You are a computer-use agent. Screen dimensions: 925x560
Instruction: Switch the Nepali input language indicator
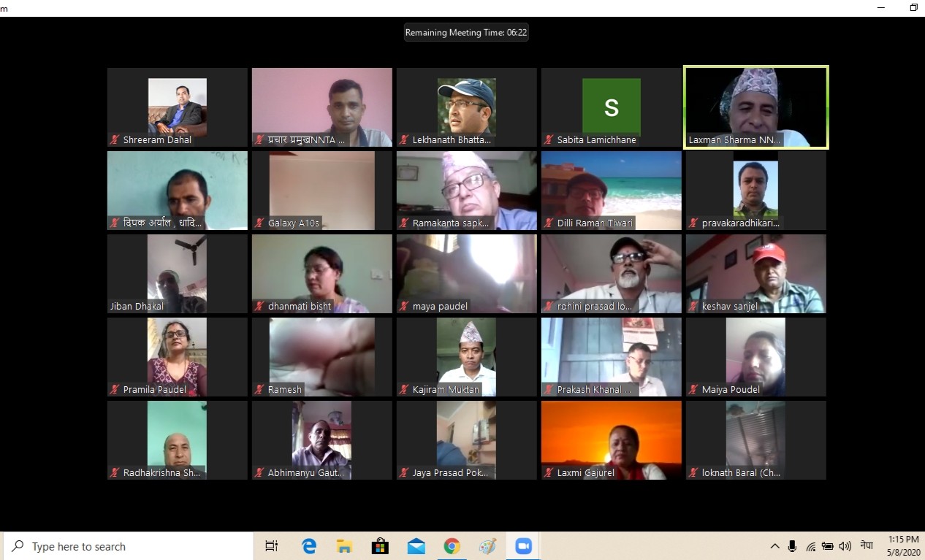point(867,545)
